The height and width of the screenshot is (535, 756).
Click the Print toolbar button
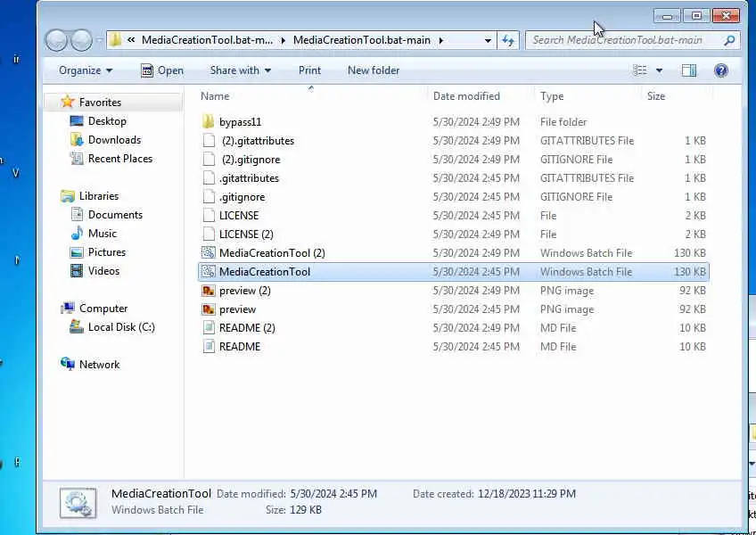pos(309,70)
